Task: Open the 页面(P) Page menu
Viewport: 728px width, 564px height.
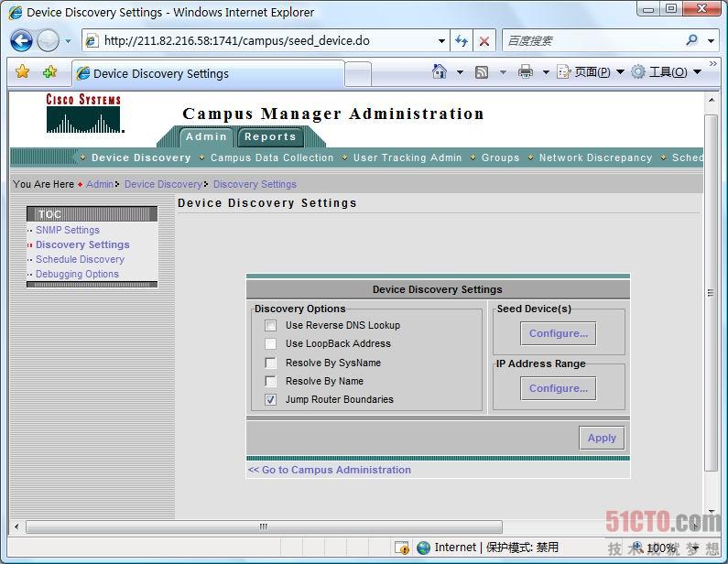Action: 591,72
